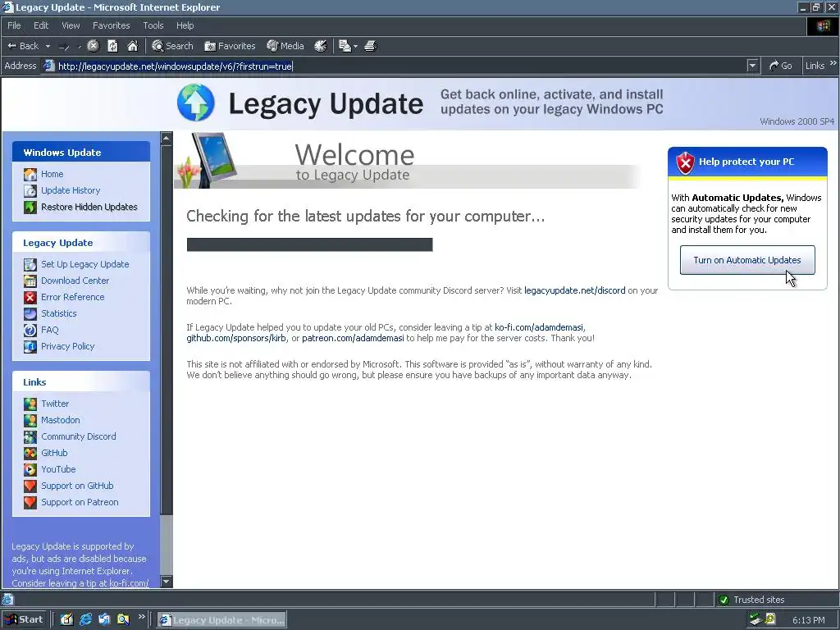840x630 pixels.
Task: Click the History toolbar icon
Action: (321, 46)
